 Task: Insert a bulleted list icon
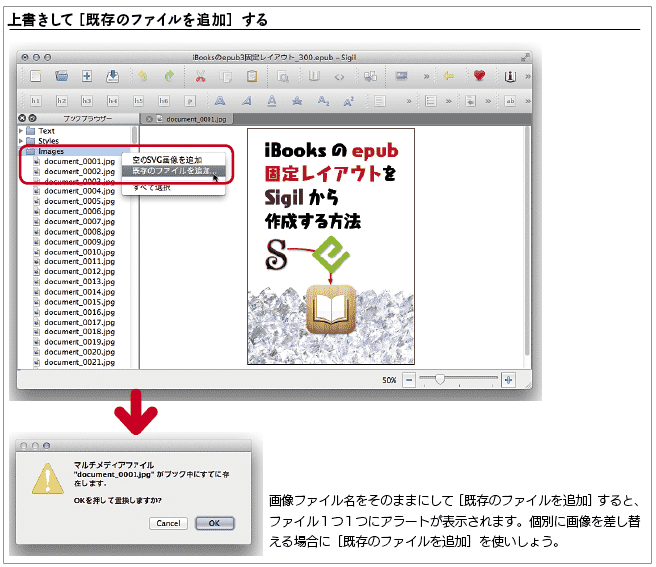430,101
